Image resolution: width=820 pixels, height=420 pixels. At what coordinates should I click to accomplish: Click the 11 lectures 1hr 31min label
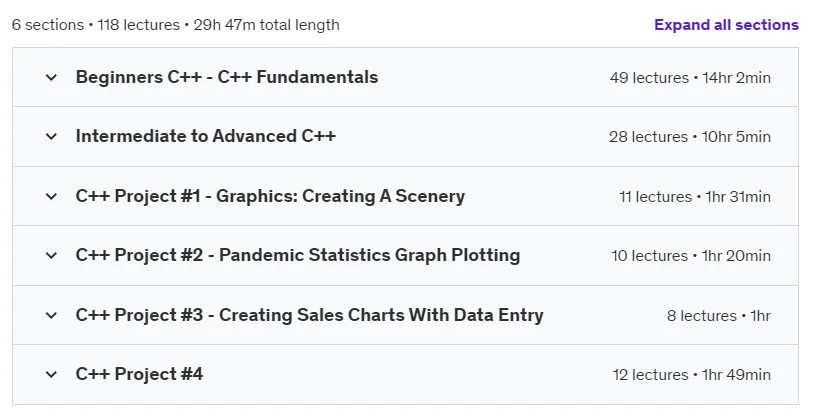tap(695, 197)
